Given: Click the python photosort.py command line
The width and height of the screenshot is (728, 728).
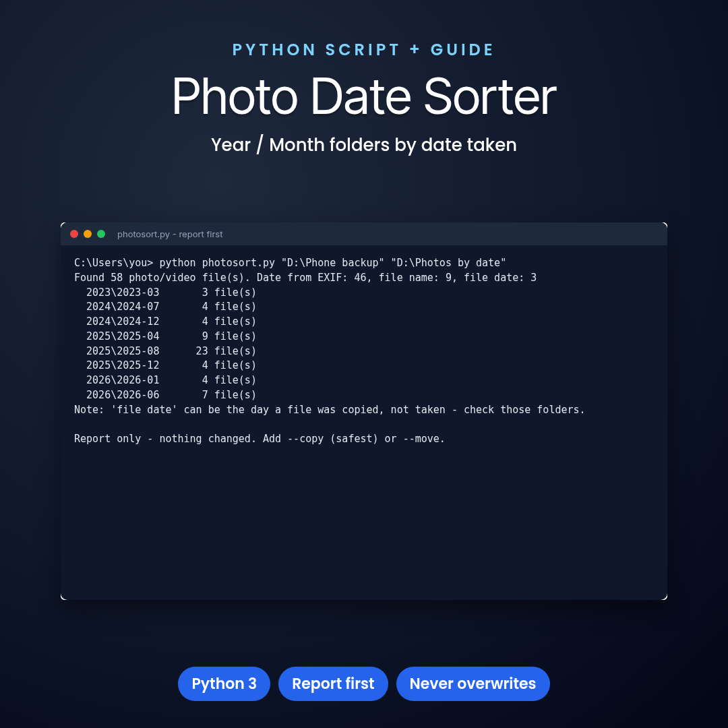Looking at the screenshot, I should click(290, 263).
